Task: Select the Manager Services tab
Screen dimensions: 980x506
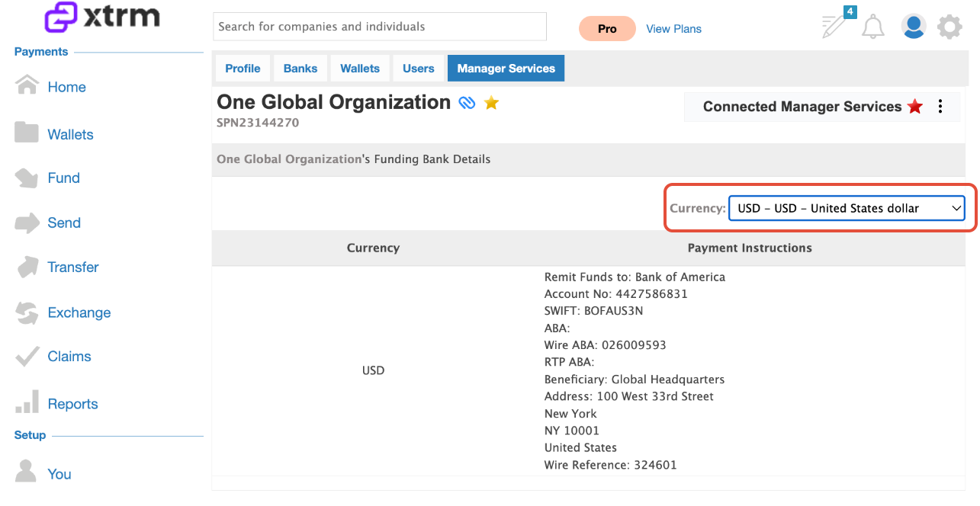Action: (506, 69)
